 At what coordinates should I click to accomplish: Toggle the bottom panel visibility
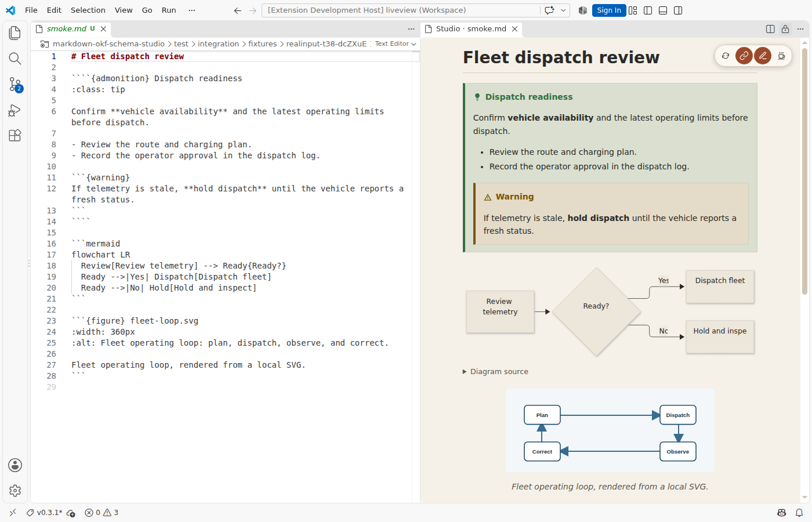click(x=663, y=10)
